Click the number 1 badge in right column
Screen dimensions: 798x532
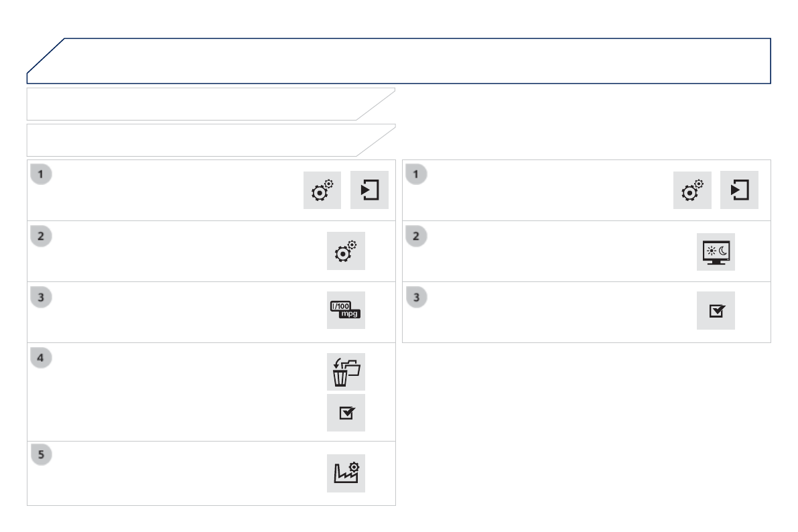tap(416, 174)
